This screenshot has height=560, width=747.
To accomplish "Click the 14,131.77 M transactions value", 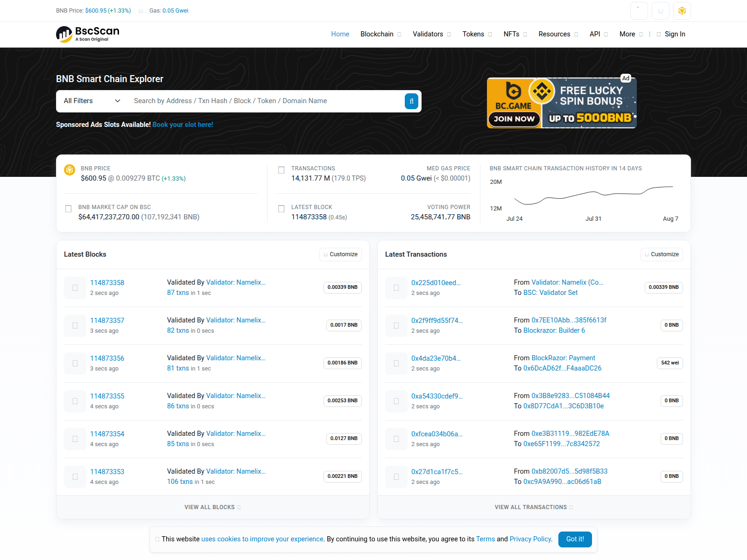I will [x=310, y=178].
